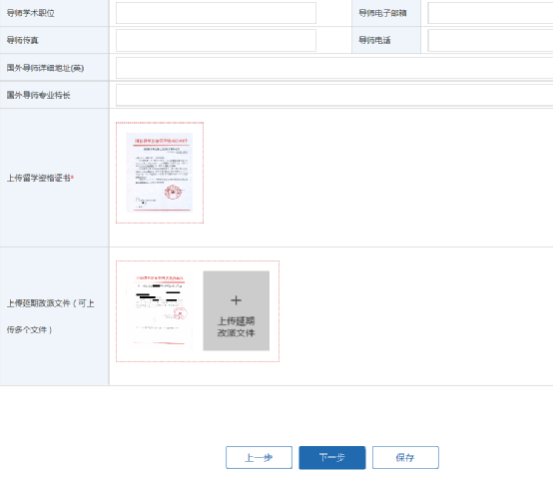Image resolution: width=554 pixels, height=478 pixels.
Task: Click the 国外导师详细地址(英) input field
Action: point(335,68)
